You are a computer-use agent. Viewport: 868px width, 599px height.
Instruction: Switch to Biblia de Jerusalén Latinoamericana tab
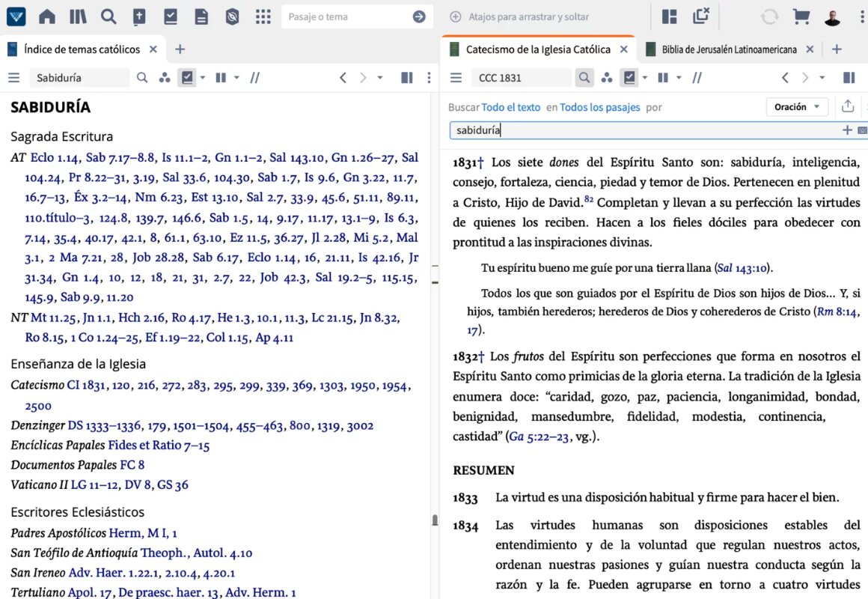[729, 49]
